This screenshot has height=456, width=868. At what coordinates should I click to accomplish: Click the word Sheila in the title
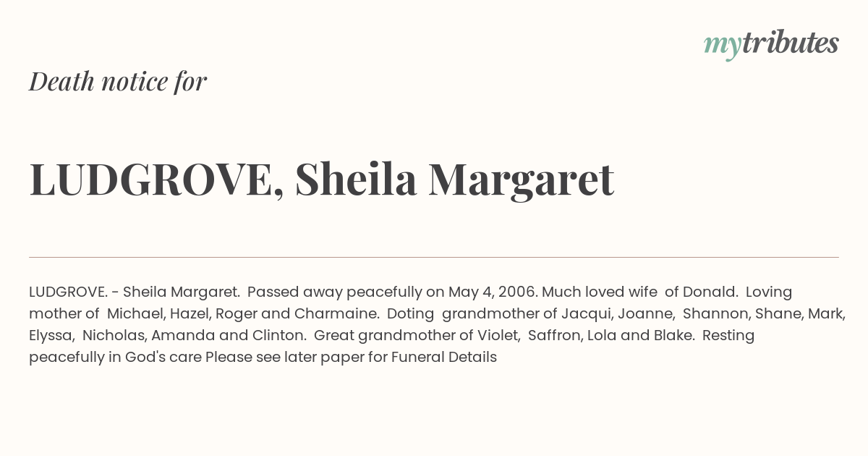(x=356, y=179)
